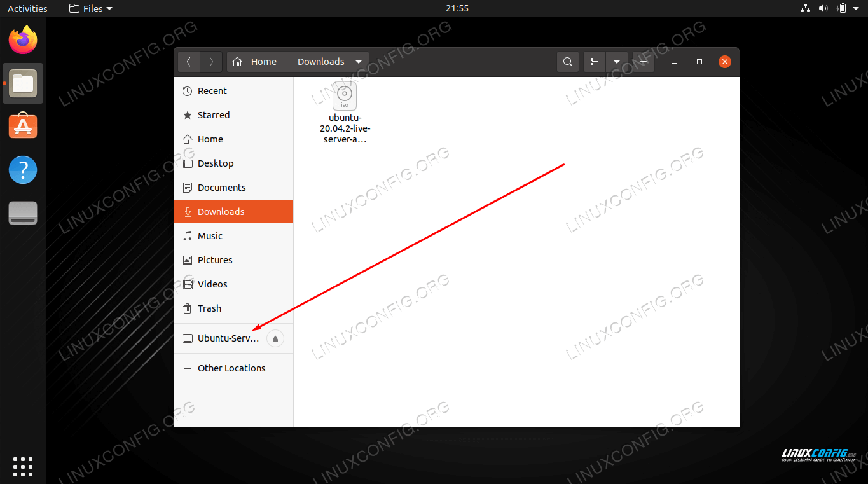The width and height of the screenshot is (868, 484).
Task: Open Pictures in the sidebar
Action: coord(233,260)
